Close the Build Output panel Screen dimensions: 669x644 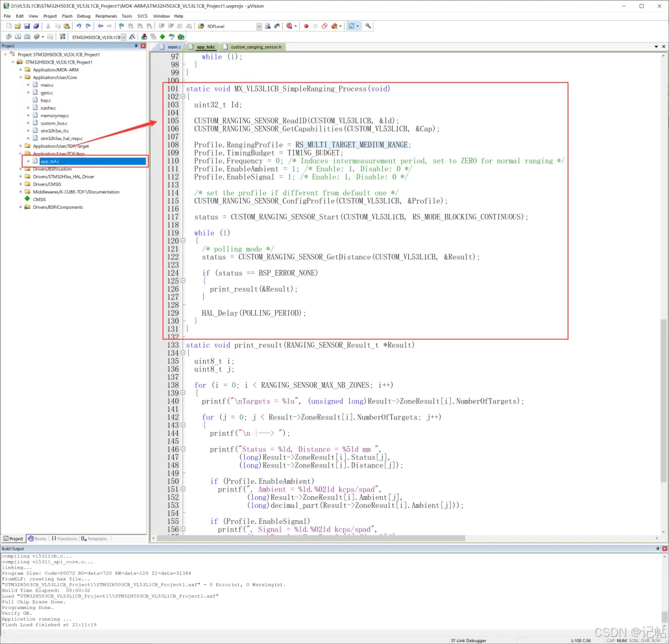[x=664, y=549]
